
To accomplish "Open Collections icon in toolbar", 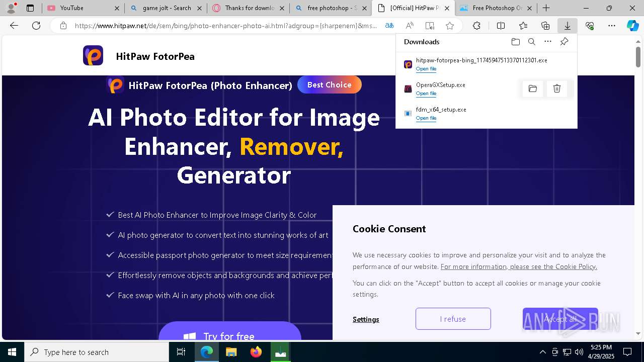I will tap(545, 26).
